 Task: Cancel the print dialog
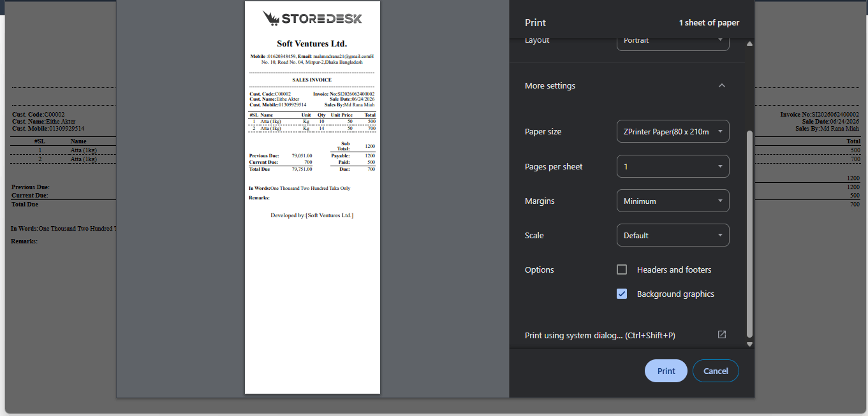[x=716, y=371]
